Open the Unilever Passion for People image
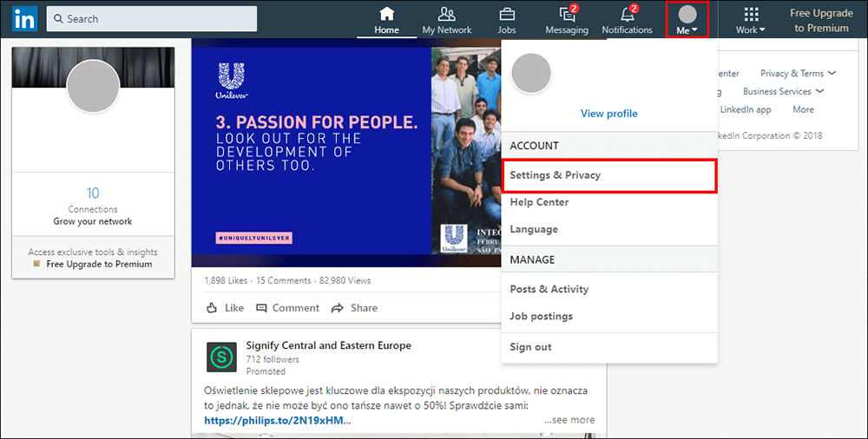 click(346, 151)
